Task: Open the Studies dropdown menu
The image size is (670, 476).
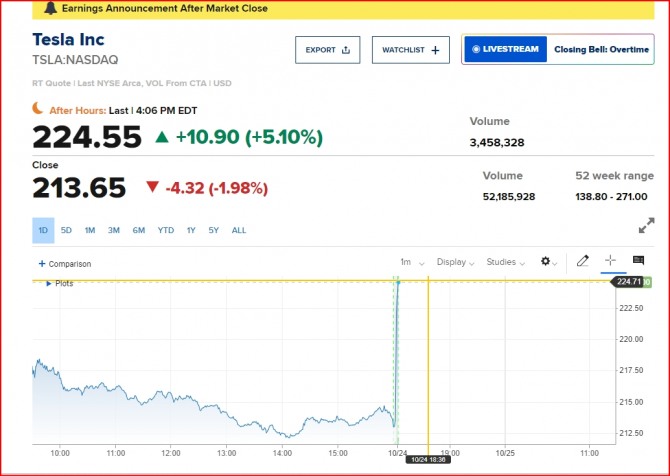Action: point(505,262)
